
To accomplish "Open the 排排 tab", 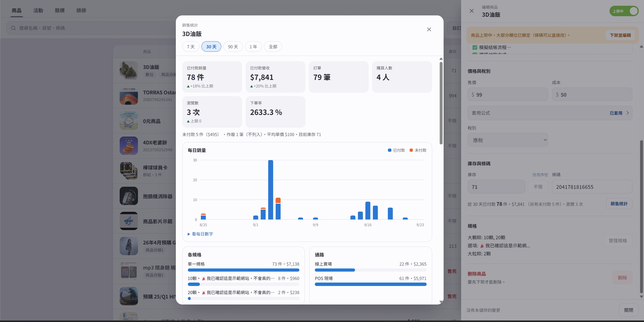I will coord(81,10).
